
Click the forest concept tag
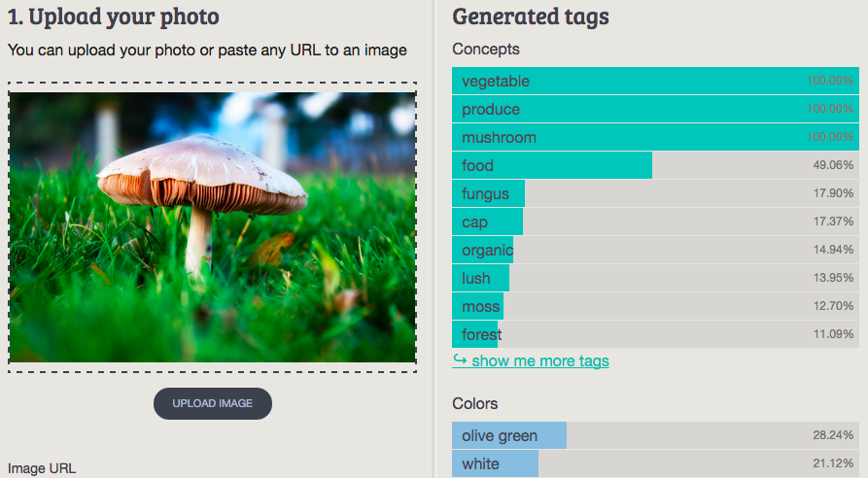point(482,335)
